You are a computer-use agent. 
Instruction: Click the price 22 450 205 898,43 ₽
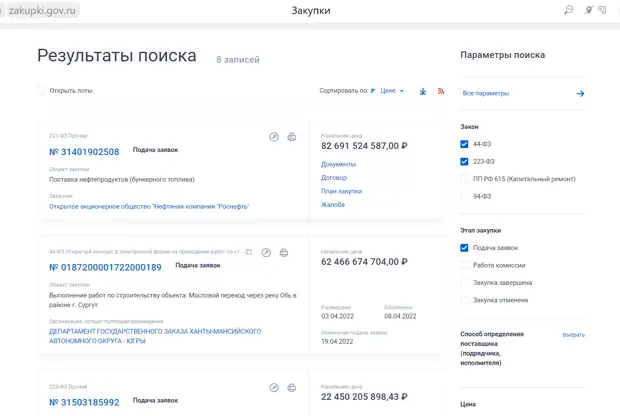(364, 397)
